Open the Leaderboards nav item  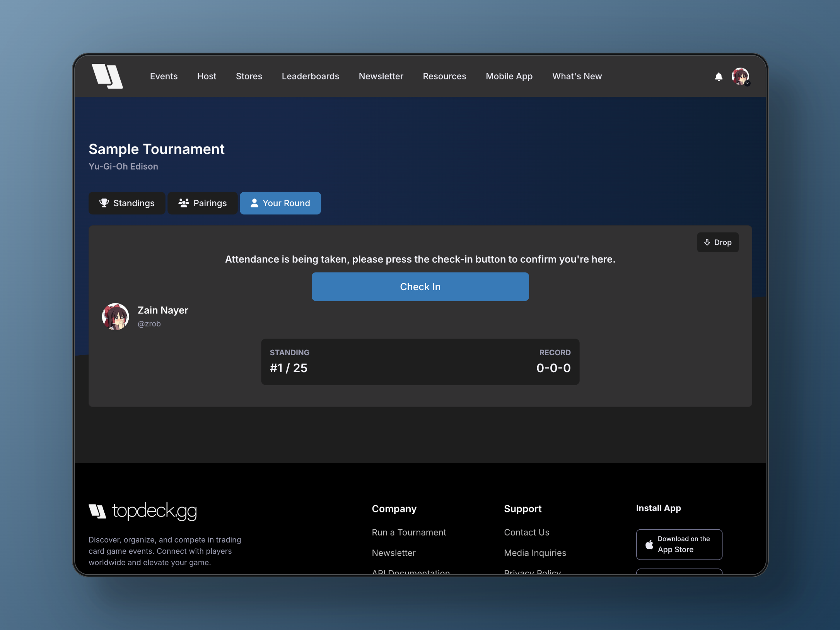pyautogui.click(x=310, y=76)
